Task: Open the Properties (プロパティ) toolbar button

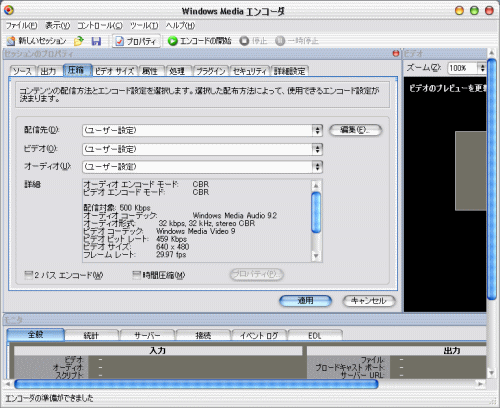Action: pos(136,41)
